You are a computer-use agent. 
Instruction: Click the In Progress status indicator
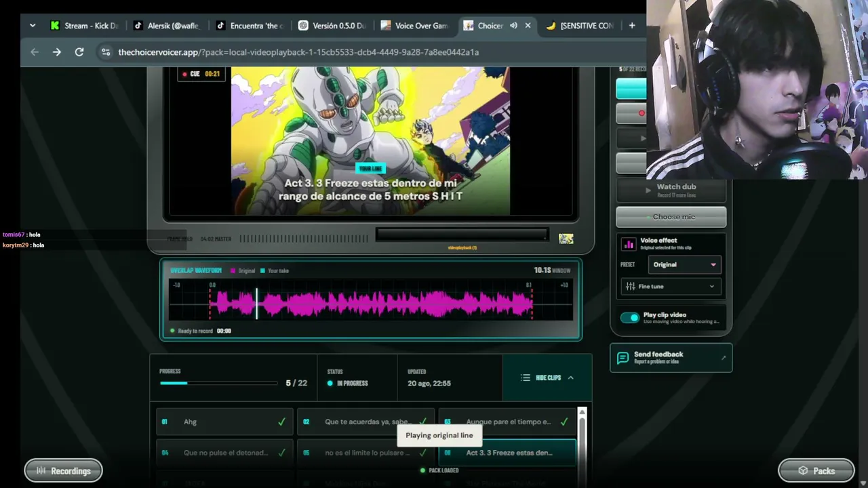coord(348,383)
